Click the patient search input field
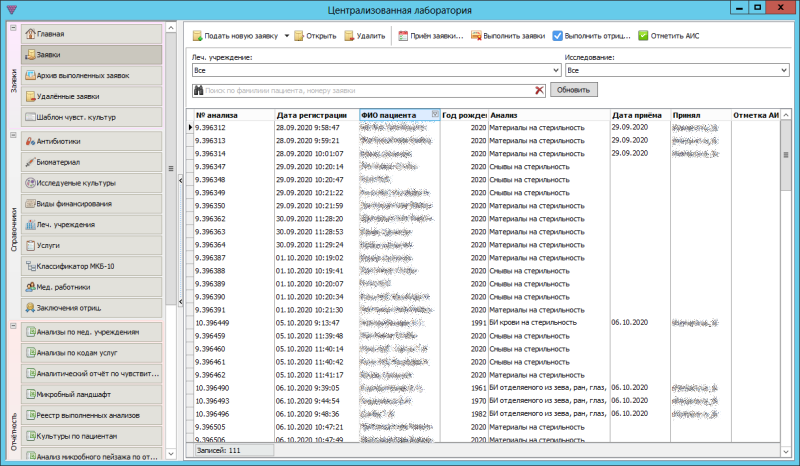 [x=370, y=90]
